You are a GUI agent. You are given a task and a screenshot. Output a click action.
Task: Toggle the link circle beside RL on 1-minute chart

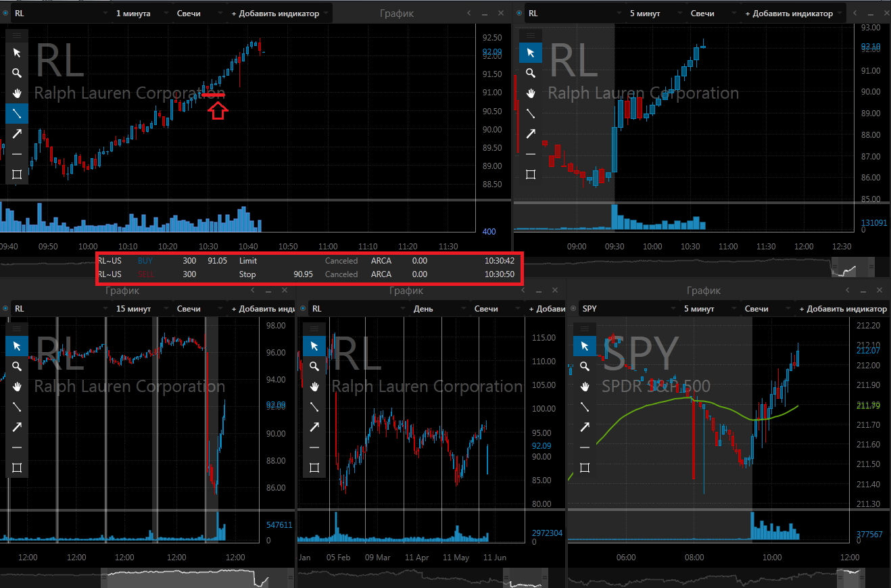click(6, 14)
